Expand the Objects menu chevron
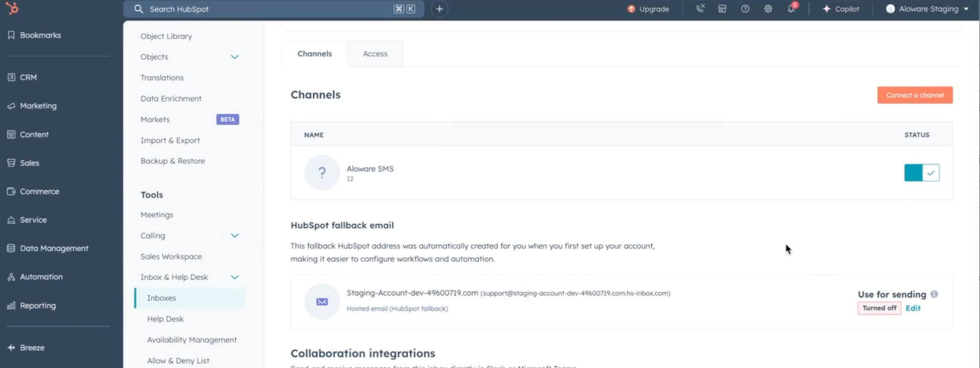The image size is (980, 368). (x=235, y=57)
